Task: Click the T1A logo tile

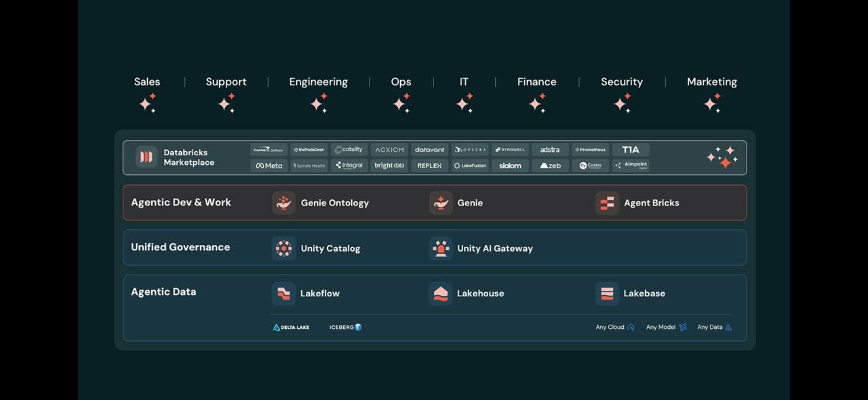Action: pos(631,150)
